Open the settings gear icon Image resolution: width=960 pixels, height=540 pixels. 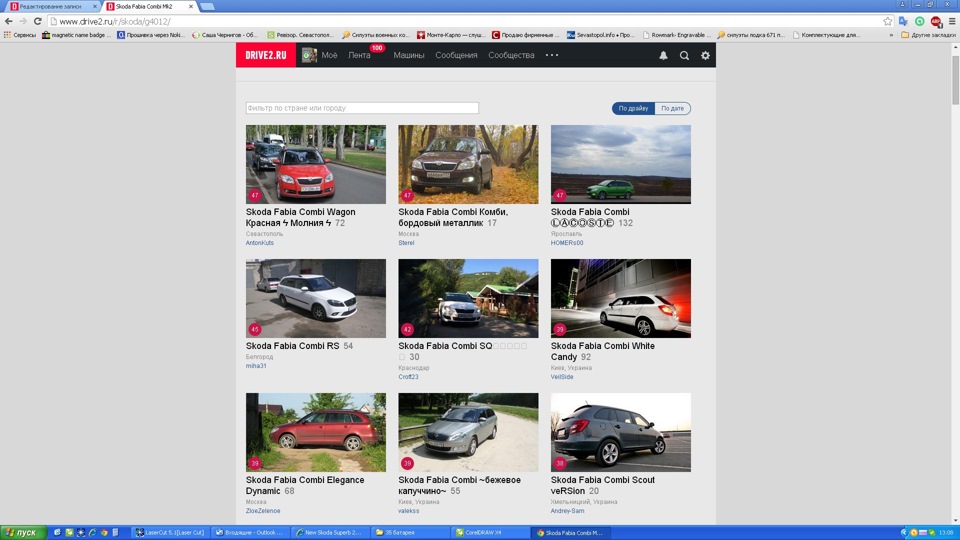(705, 55)
